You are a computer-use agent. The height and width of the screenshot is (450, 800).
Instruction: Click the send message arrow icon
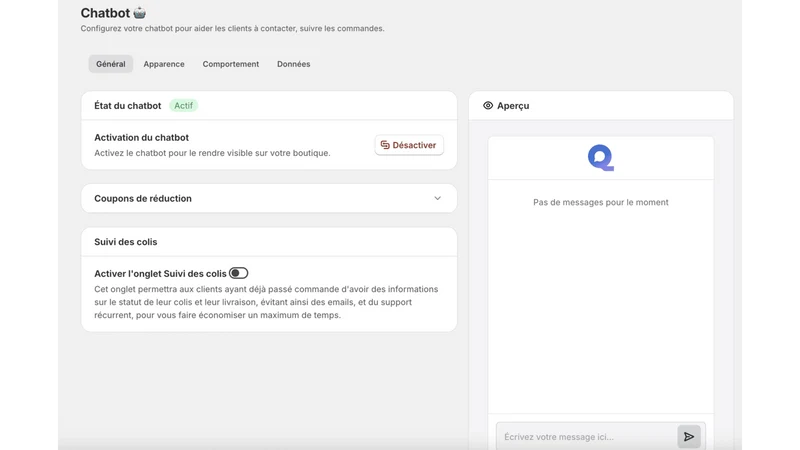coord(689,437)
